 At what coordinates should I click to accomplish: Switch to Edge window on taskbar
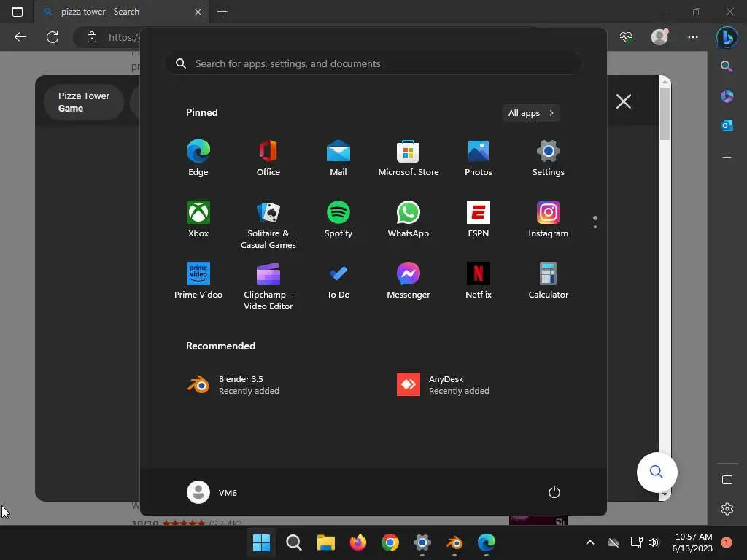pyautogui.click(x=487, y=542)
